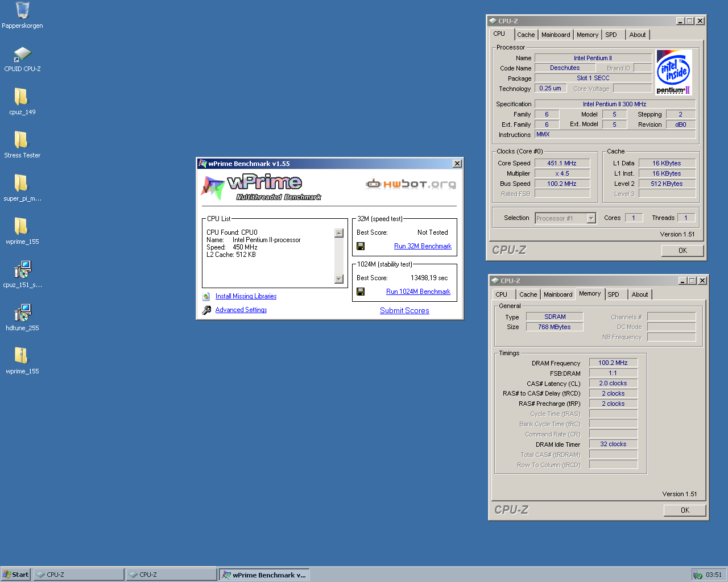The width and height of the screenshot is (728, 582).
Task: Run the 1024M Benchmark link
Action: tap(418, 292)
